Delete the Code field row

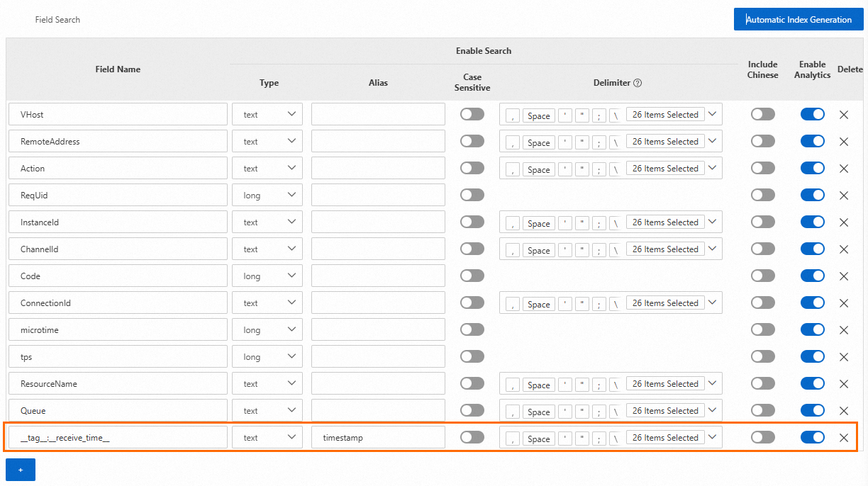click(x=844, y=276)
